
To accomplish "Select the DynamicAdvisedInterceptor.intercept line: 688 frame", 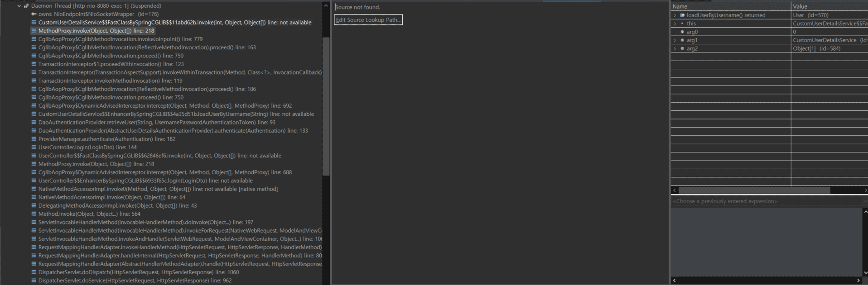I will 165,172.
